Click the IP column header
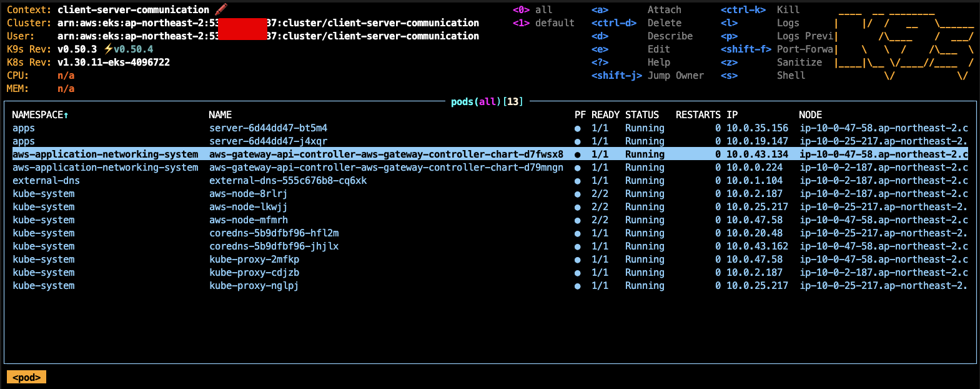The image size is (980, 389). (732, 115)
